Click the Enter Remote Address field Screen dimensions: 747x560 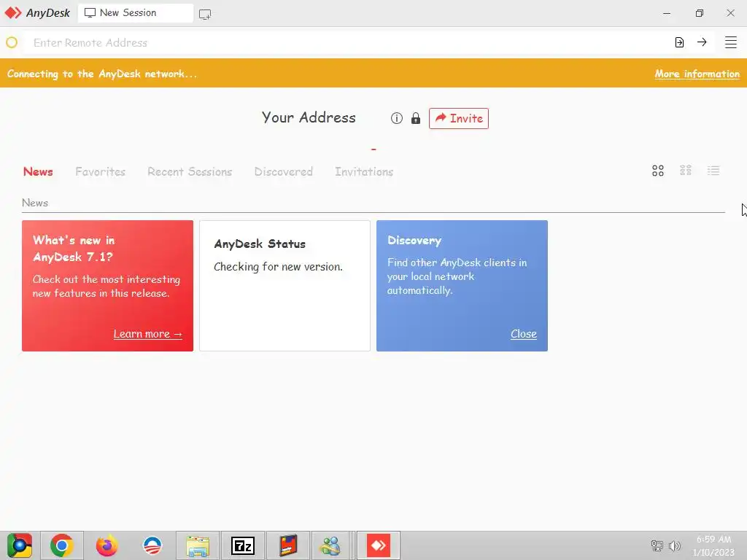pos(348,42)
